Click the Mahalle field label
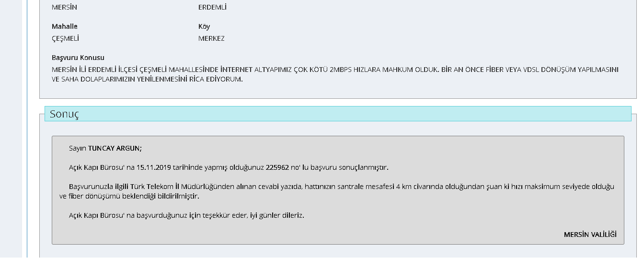This screenshot has height=259, width=644. 64,26
